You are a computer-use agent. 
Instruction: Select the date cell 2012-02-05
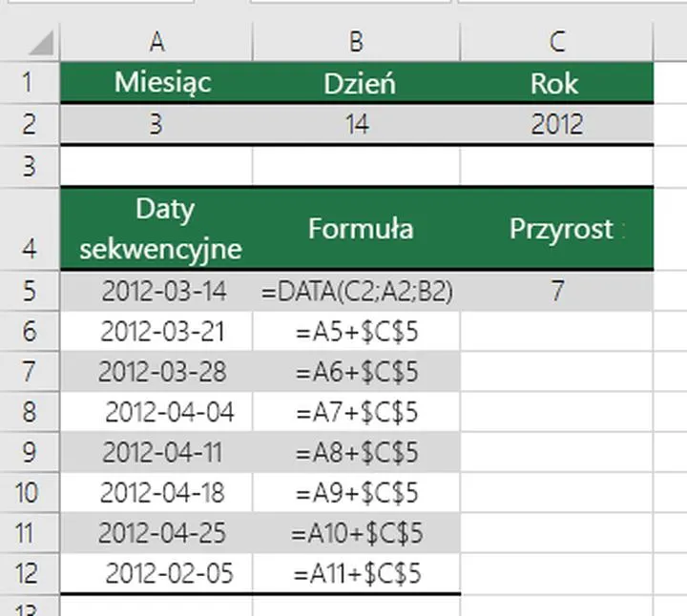(156, 574)
